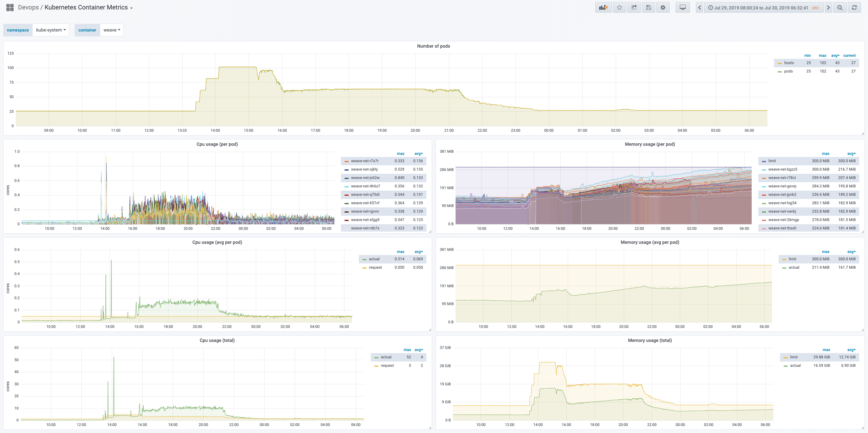Save the dashboard

(x=648, y=7)
